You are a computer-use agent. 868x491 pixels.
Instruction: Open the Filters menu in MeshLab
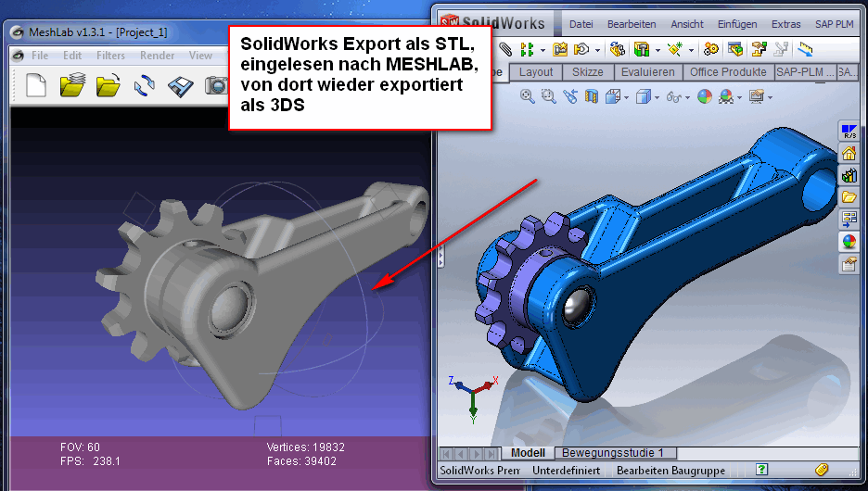click(x=110, y=56)
